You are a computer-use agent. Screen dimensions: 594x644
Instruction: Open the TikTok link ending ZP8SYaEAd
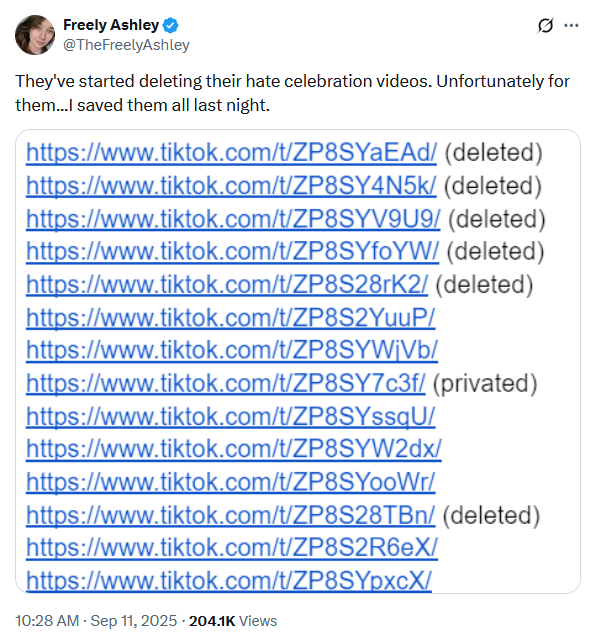click(x=231, y=153)
